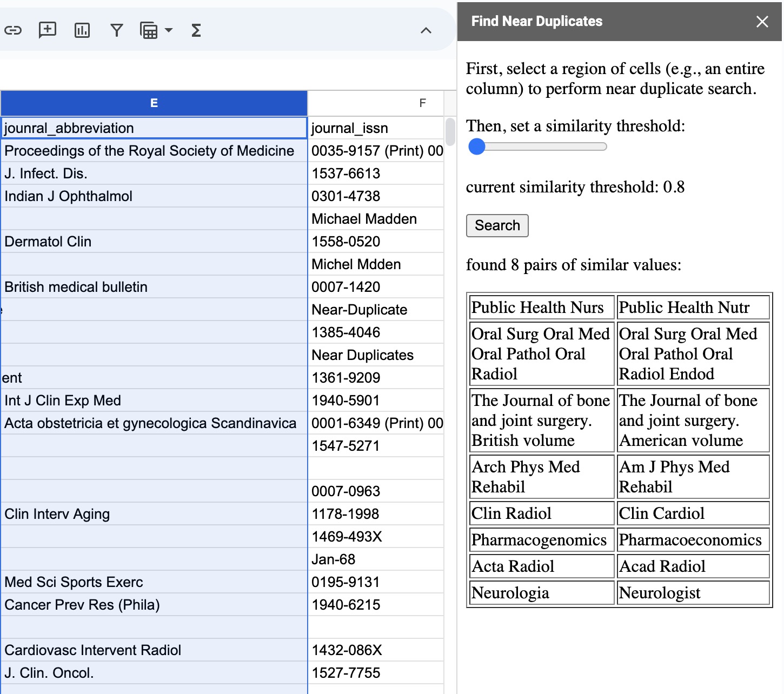Click the functions sigma icon
Image resolution: width=784 pixels, height=694 pixels.
196,30
